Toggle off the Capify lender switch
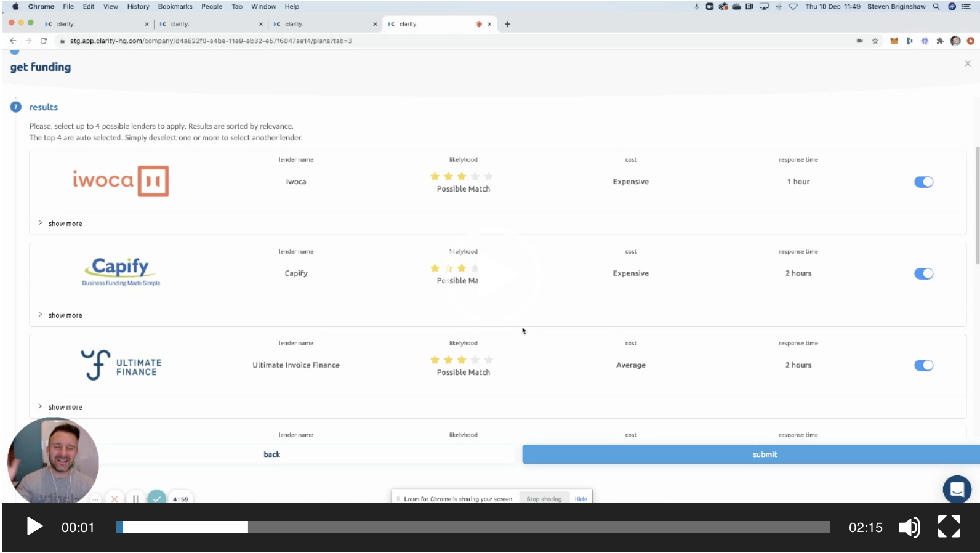Screen dimensions: 980x553 pos(923,273)
